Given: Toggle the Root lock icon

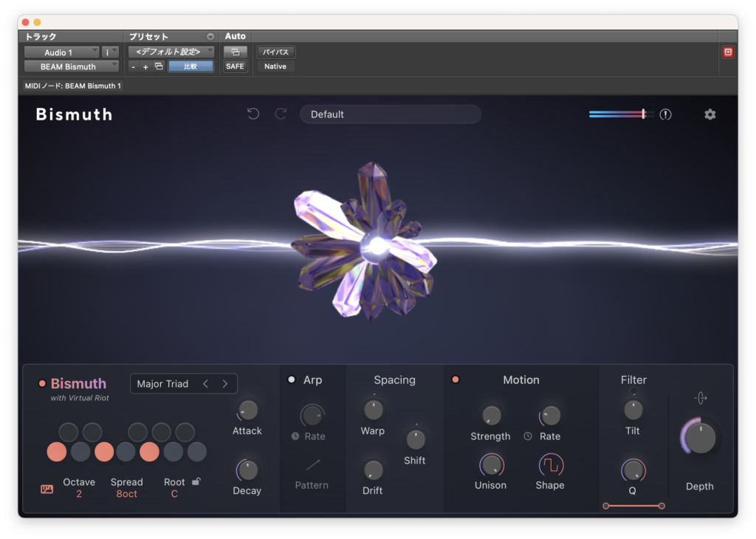Looking at the screenshot, I should coord(196,481).
